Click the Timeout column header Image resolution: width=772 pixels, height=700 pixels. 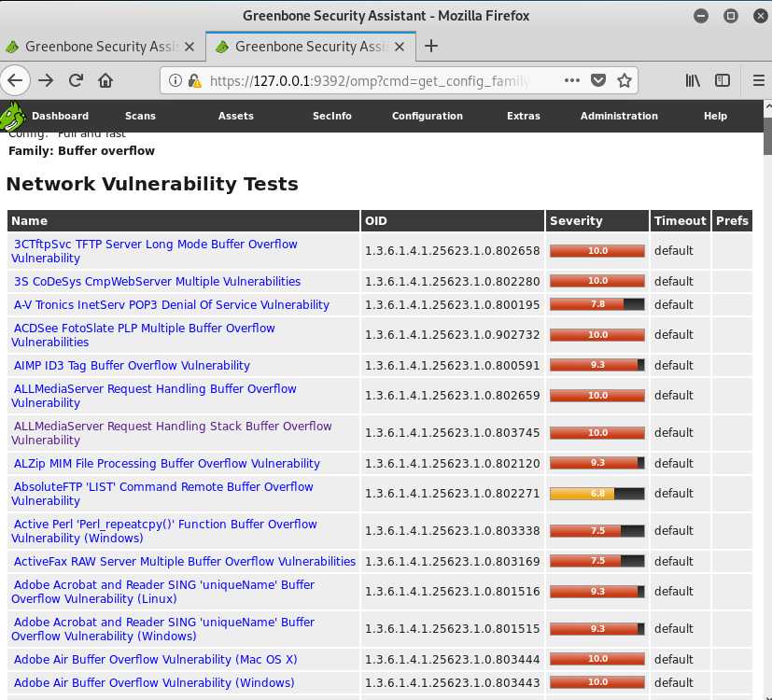tap(681, 220)
